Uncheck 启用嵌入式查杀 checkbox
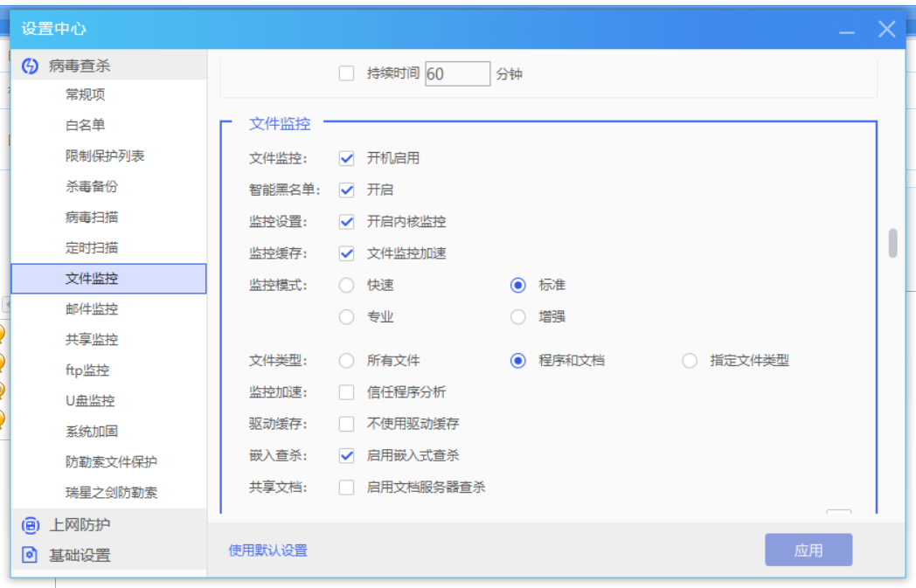 coord(346,455)
